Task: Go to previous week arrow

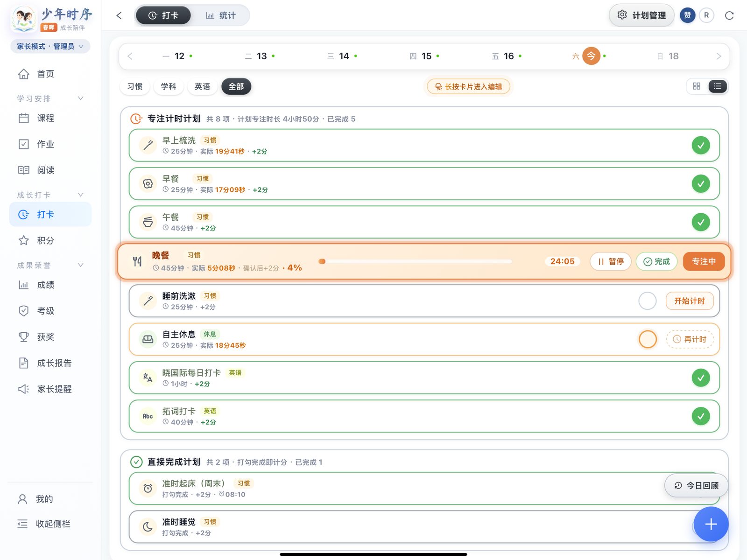Action: [130, 56]
